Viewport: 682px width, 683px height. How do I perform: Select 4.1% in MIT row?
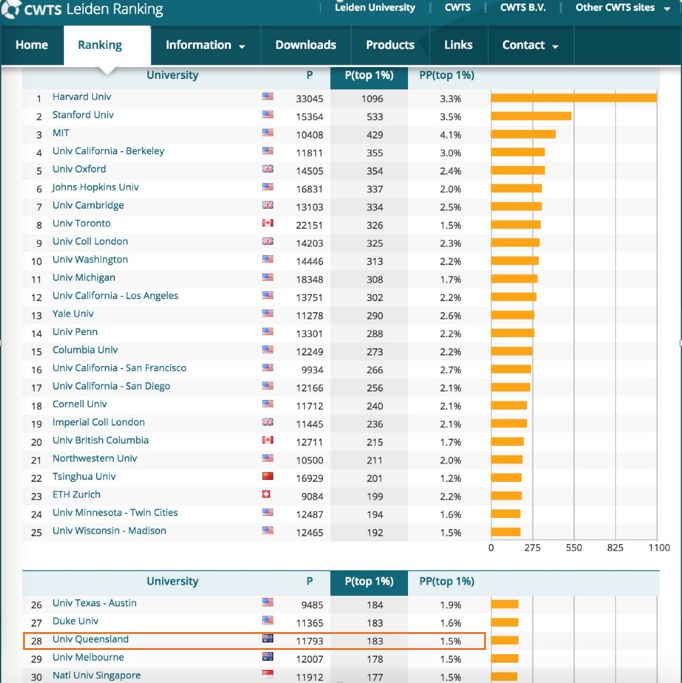point(450,135)
